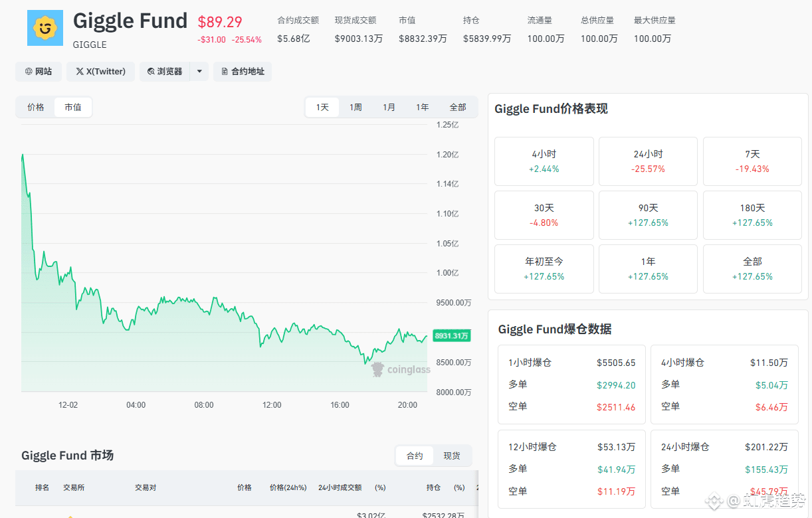This screenshot has height=518, width=812.
Task: Click the 24小时 price performance card
Action: pyautogui.click(x=648, y=161)
